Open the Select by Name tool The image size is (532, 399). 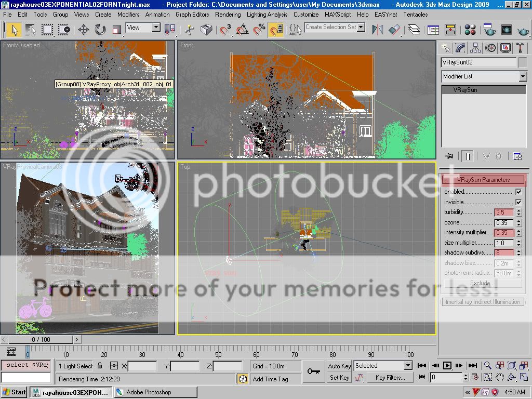click(30, 30)
